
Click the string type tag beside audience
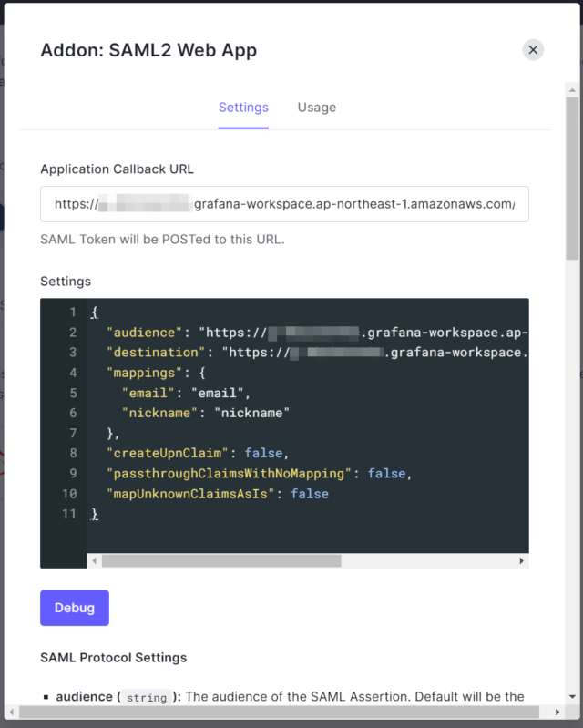(x=147, y=697)
